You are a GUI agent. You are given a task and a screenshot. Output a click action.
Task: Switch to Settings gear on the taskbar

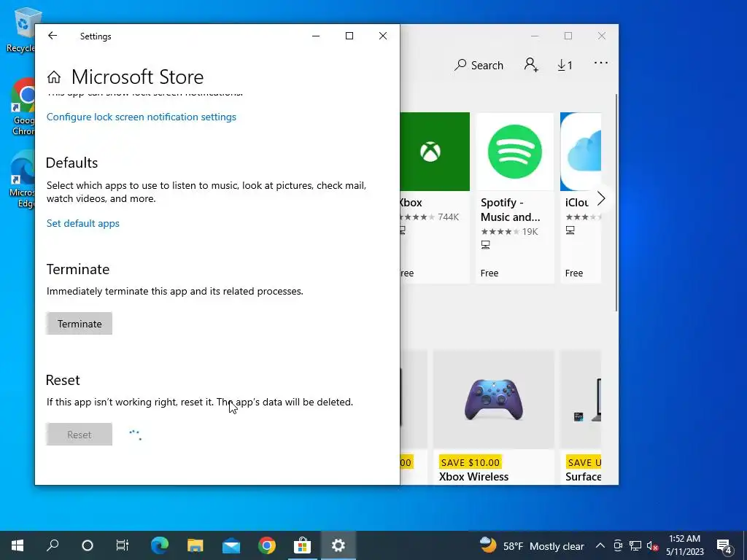[338, 545]
